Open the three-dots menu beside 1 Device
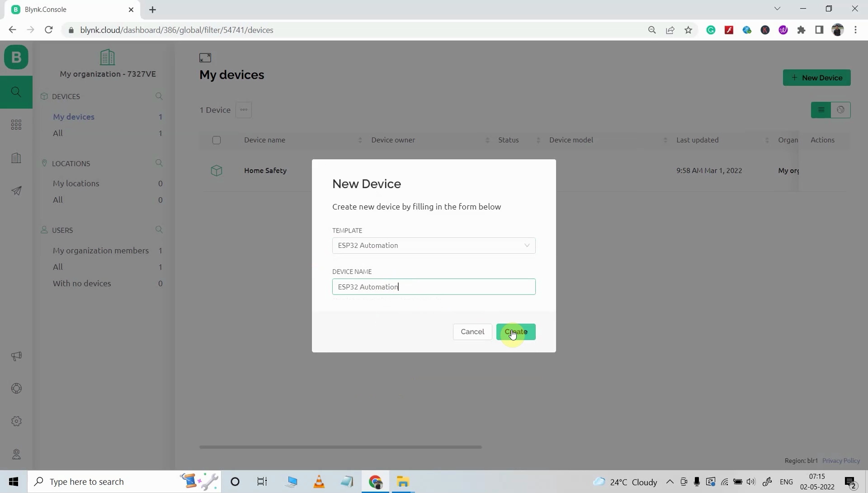The image size is (868, 493). [244, 110]
